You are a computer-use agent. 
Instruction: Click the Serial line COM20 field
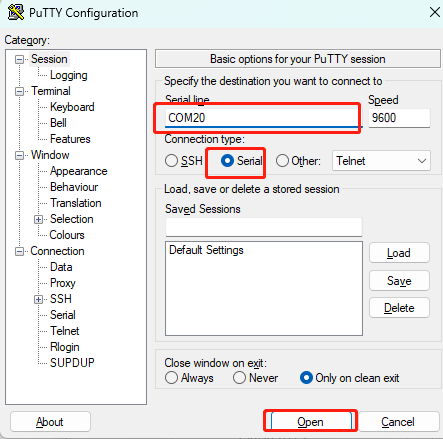click(262, 118)
